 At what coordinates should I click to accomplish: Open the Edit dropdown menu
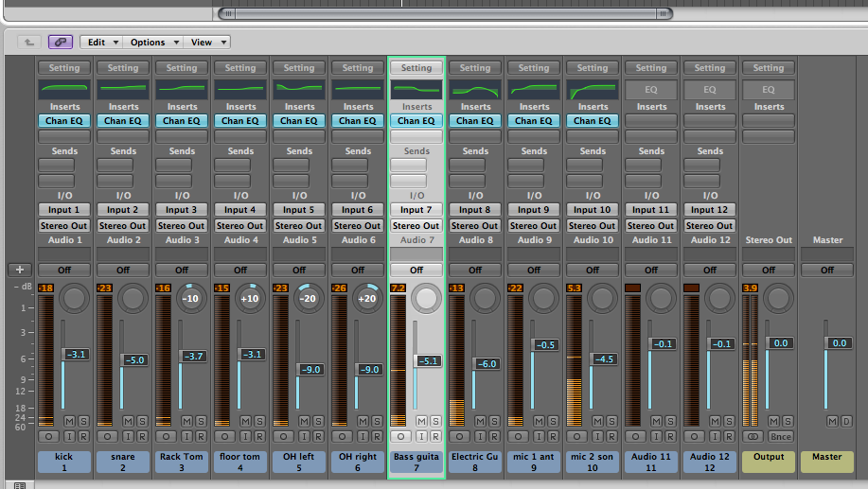pos(101,42)
